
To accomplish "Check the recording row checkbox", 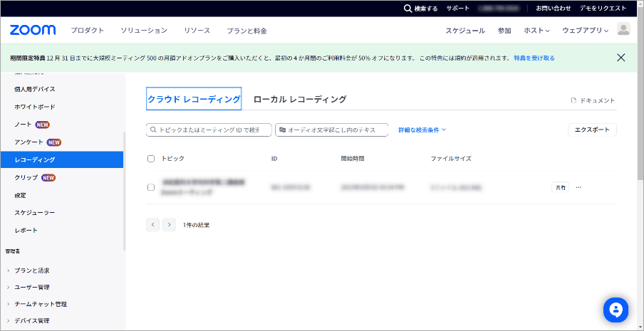I will [x=151, y=187].
